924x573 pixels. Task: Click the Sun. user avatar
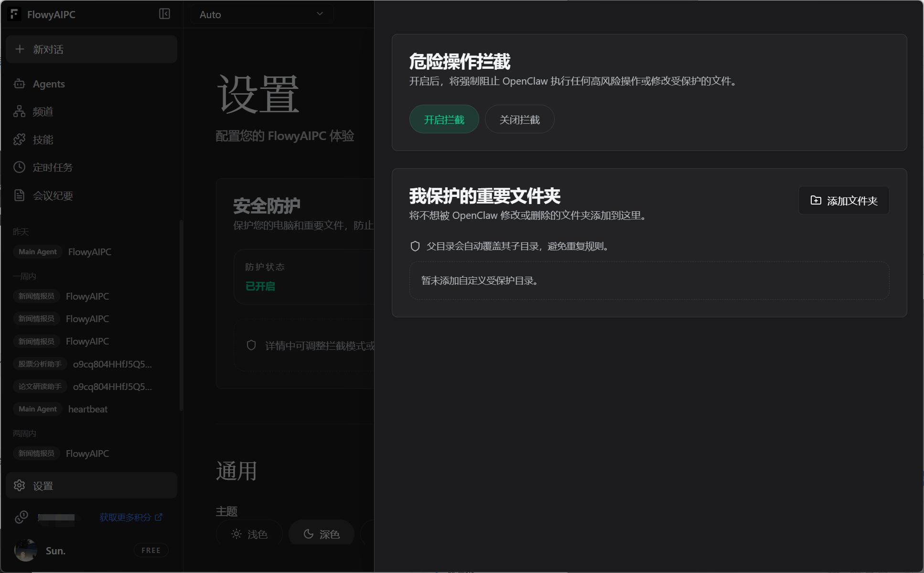click(26, 550)
